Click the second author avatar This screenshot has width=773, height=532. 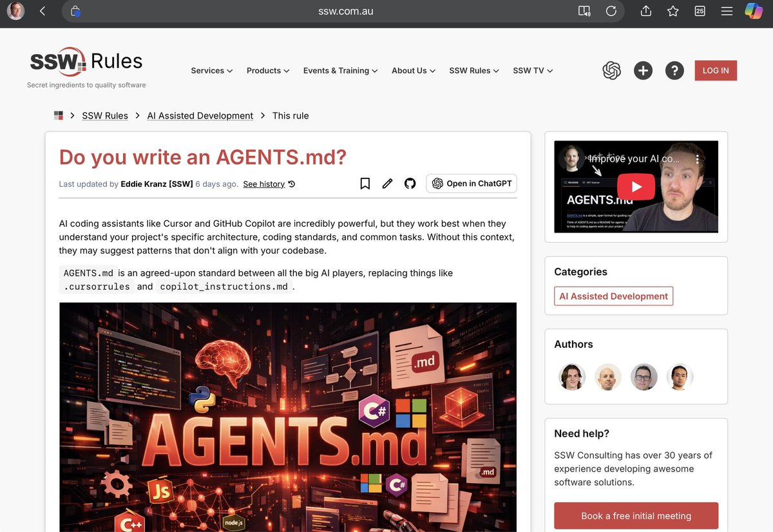click(607, 377)
